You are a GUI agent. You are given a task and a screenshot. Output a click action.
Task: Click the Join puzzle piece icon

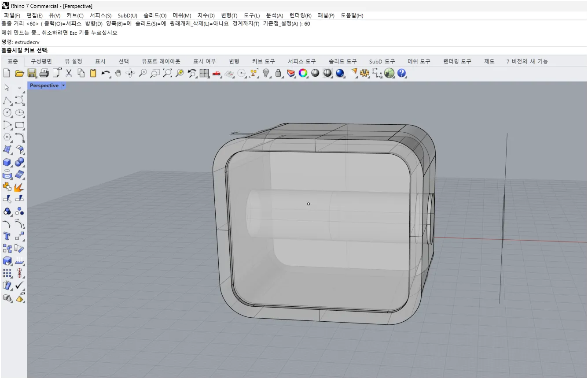7,187
